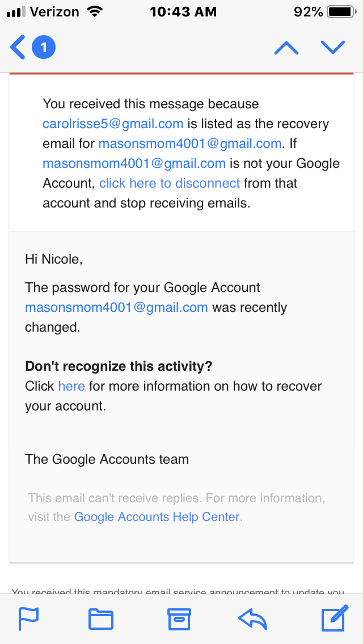
Task: Tap the Wi-Fi icon in status bar
Action: 94,12
